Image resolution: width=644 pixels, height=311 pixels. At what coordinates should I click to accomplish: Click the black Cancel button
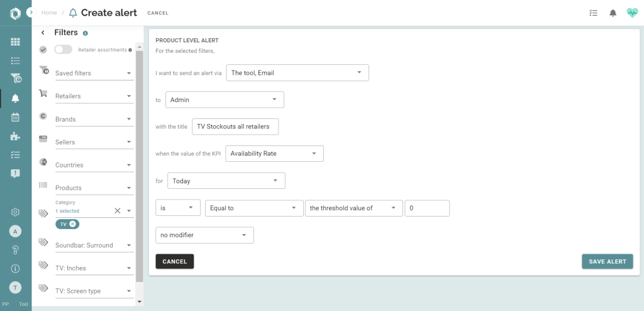point(175,261)
